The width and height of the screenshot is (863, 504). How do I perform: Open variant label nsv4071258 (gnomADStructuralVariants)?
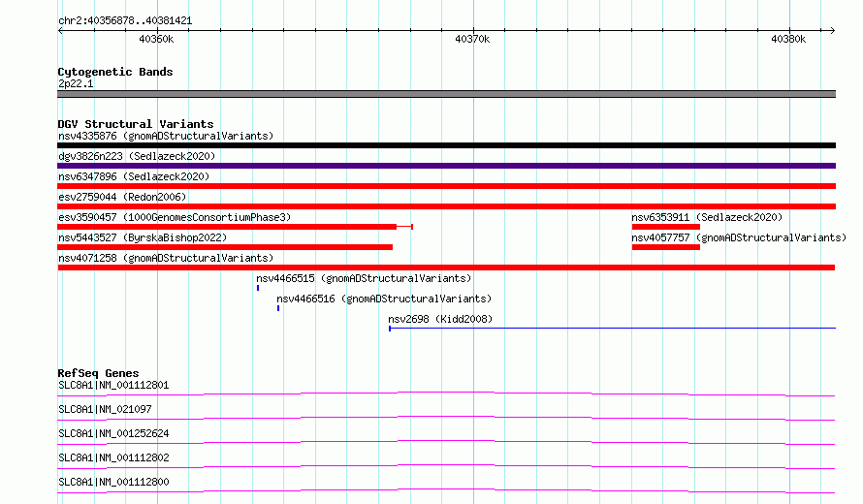click(166, 258)
